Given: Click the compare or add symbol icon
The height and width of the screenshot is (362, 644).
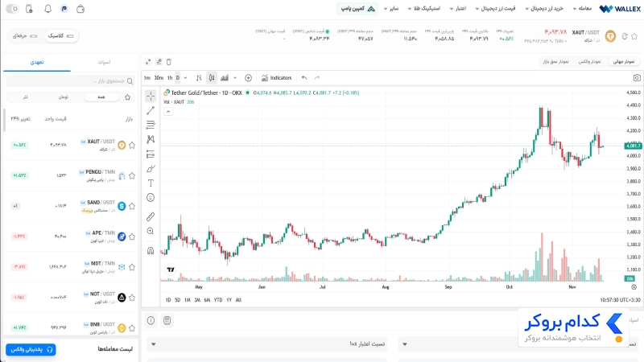Looking at the screenshot, I should click(x=248, y=78).
